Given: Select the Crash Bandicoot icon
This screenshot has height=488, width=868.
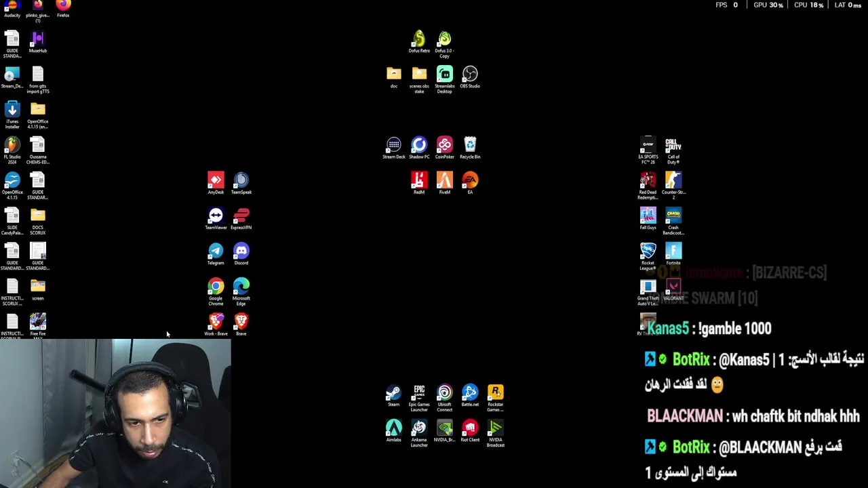Looking at the screenshot, I should point(673,220).
